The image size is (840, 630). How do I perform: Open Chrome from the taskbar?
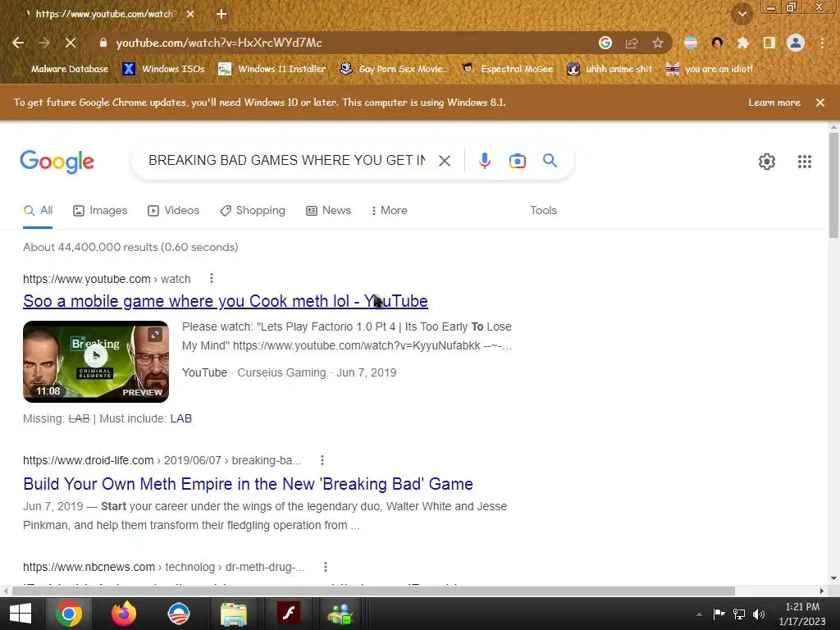(x=69, y=614)
